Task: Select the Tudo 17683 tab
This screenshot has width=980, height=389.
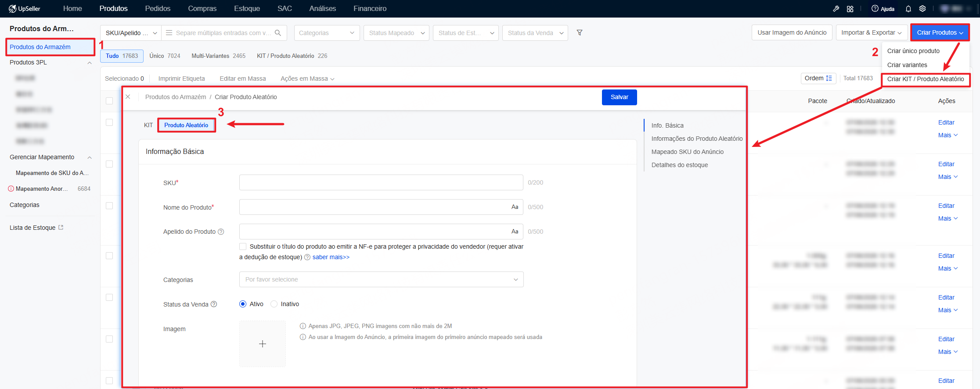Action: coord(122,56)
